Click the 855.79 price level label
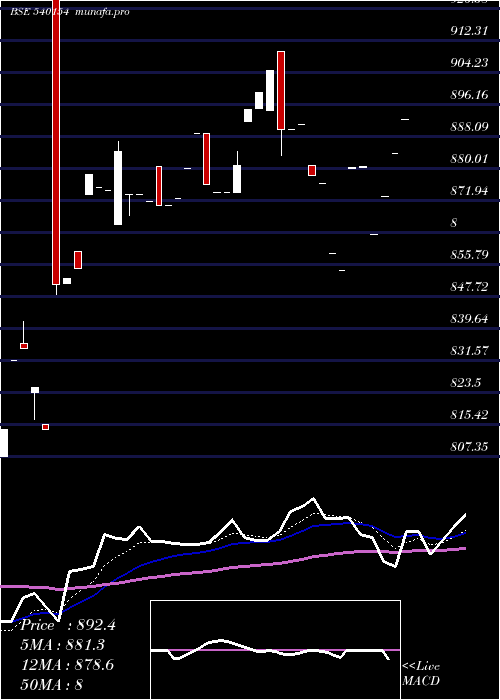The width and height of the screenshot is (500, 700). point(469,255)
